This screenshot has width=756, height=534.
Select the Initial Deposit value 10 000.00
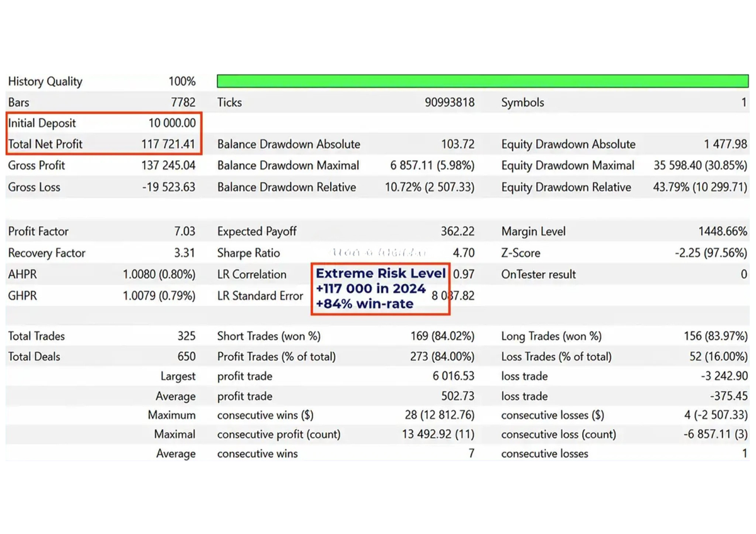(x=171, y=123)
